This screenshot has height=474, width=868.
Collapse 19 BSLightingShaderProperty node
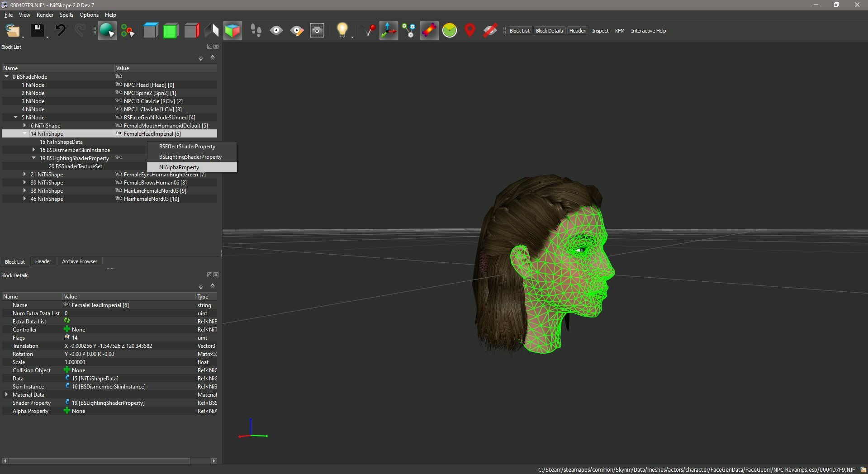(33, 158)
